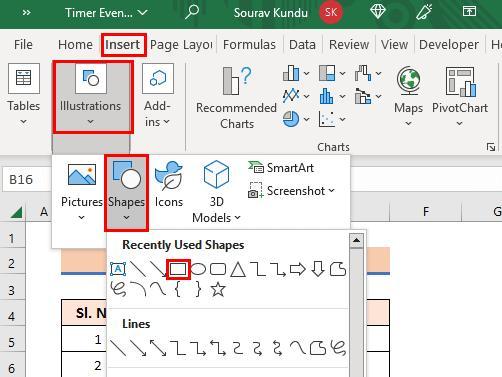The height and width of the screenshot is (377, 502).
Task: Select the Isosceles Triangle shape
Action: (238, 269)
